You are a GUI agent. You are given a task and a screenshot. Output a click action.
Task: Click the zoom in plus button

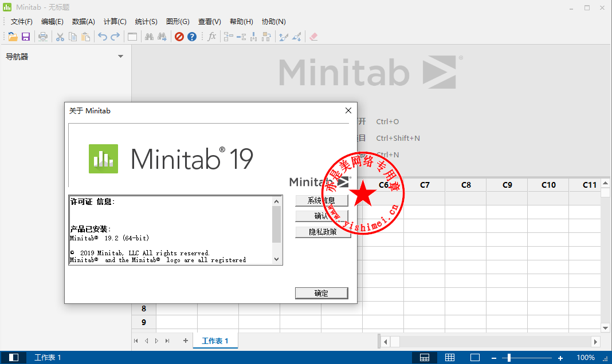(x=560, y=358)
